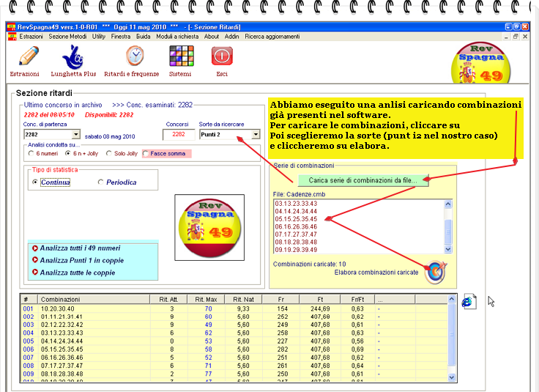Click scroll up arrow of combinations list
This screenshot has height=392, width=539.
click(x=448, y=204)
